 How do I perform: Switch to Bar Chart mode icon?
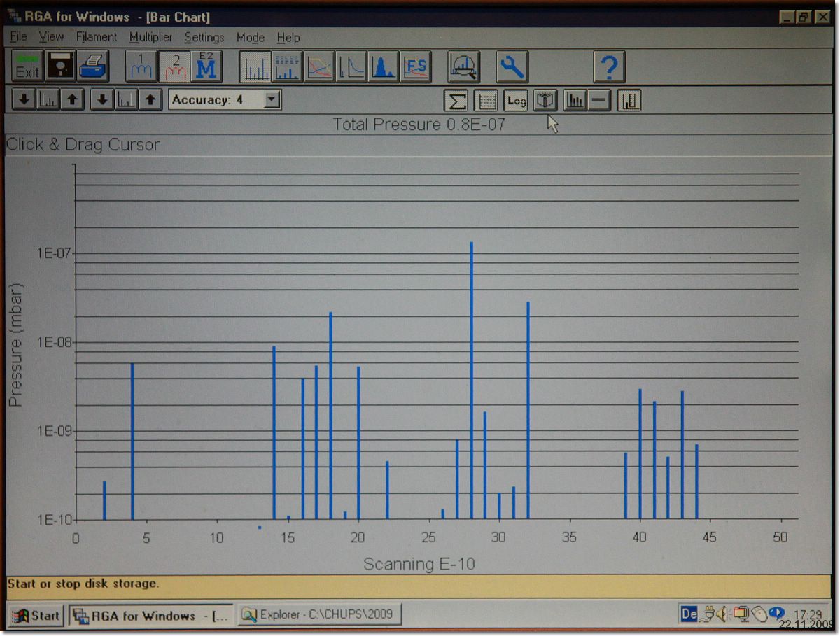click(x=255, y=67)
